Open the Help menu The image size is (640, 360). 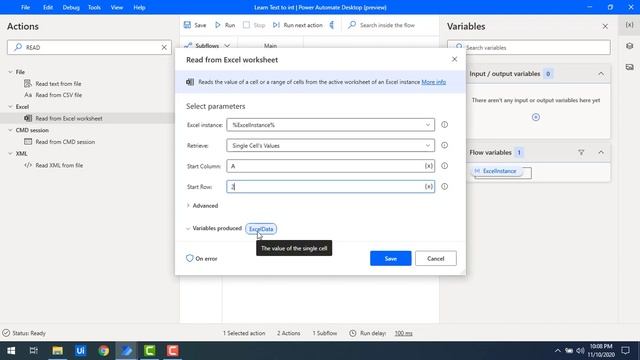[139, 7]
